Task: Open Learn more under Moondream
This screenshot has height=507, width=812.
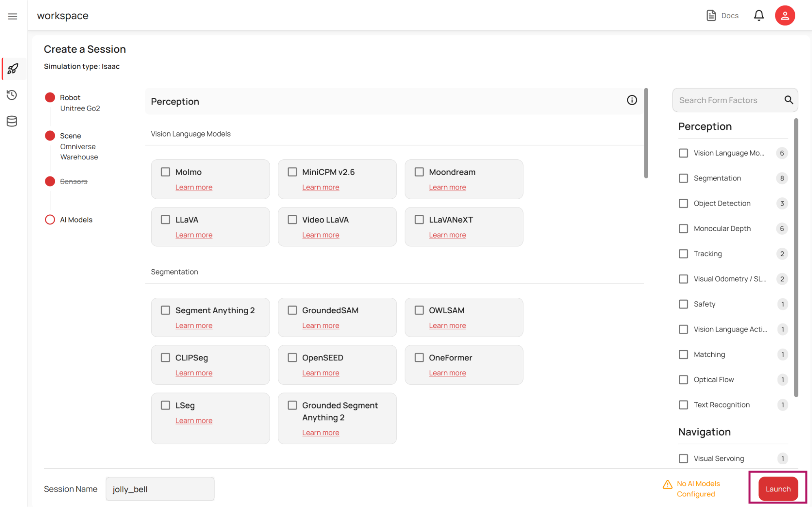Action: pyautogui.click(x=447, y=187)
